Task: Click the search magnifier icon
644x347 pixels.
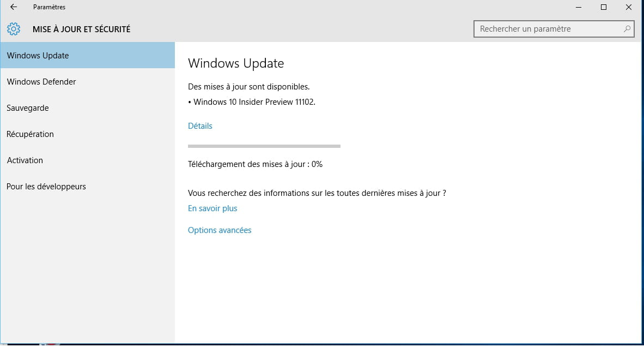Action: click(x=627, y=29)
